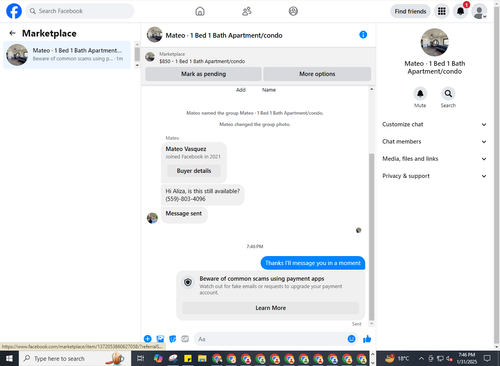Expand Media, files and links section
Viewport: 500px width, 366px height.
point(434,159)
